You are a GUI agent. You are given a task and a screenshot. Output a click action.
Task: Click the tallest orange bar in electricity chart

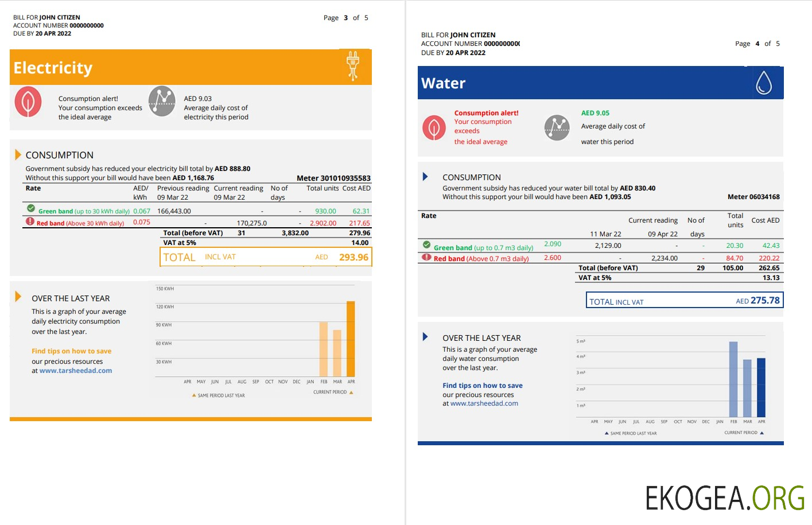coord(350,339)
